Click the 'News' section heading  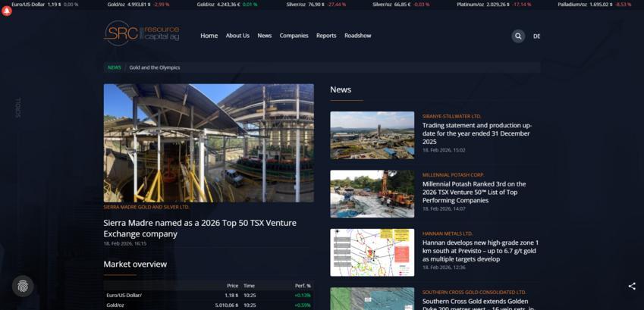[x=341, y=89]
